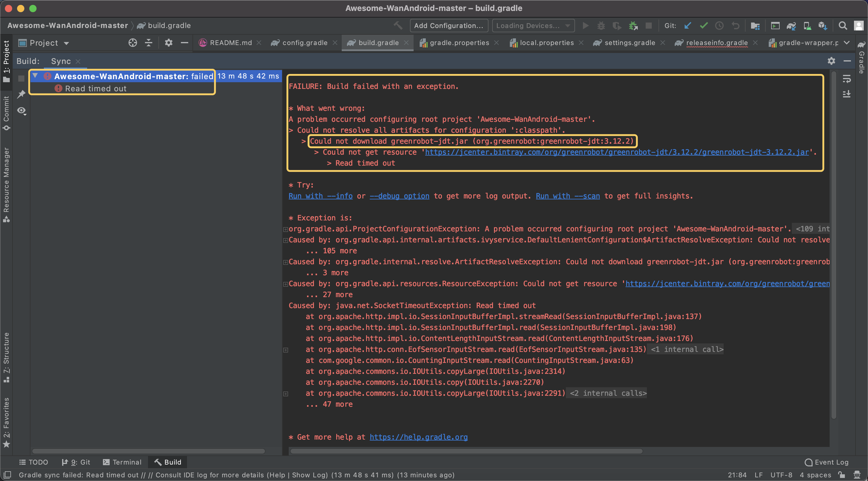Expand the ProjectConfigurationException stack trace fold

coord(286,229)
